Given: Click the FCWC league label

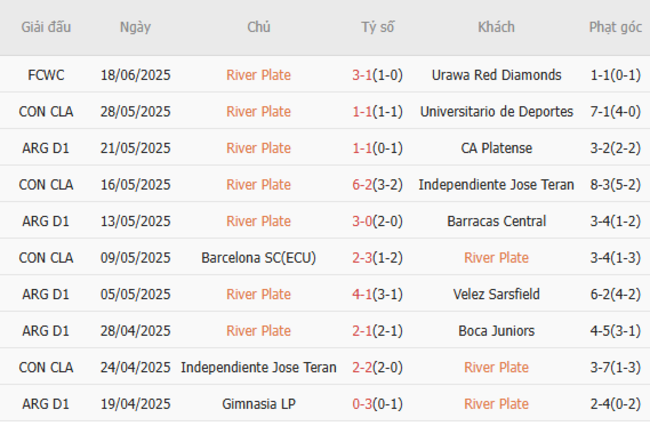Looking at the screenshot, I should pos(48,75).
